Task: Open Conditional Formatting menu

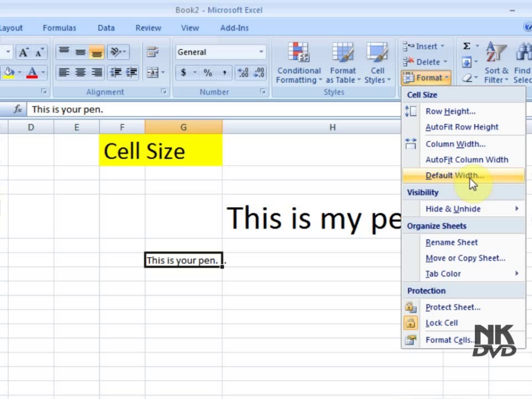Action: 299,63
